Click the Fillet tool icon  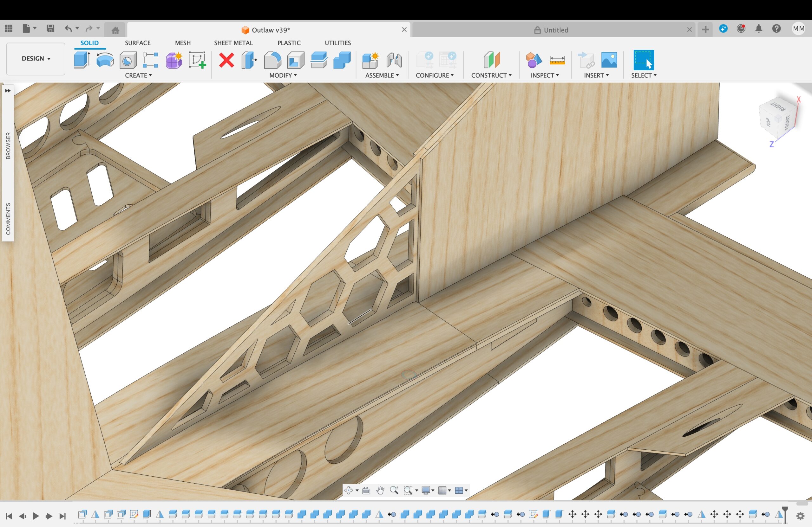[x=272, y=60]
